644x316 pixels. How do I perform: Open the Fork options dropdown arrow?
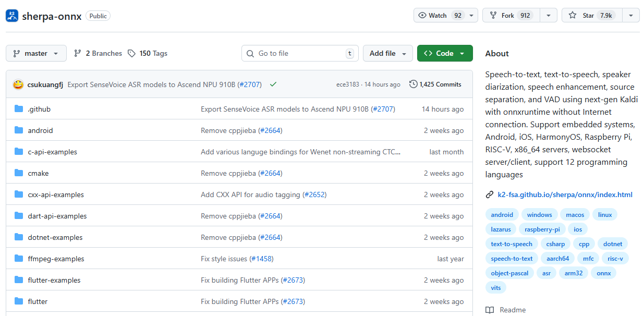548,16
